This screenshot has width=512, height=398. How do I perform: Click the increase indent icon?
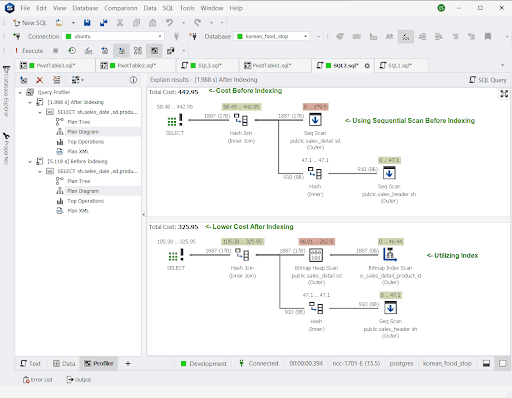pyautogui.click(x=439, y=36)
